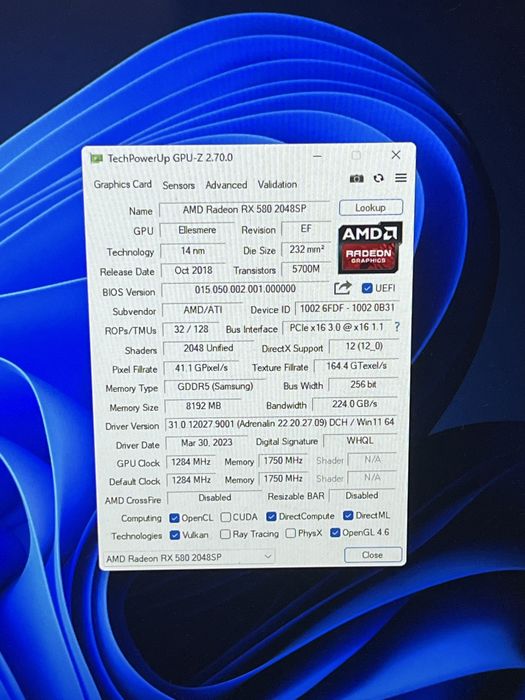
Task: Click the BIOS export share icon
Action: point(342,288)
